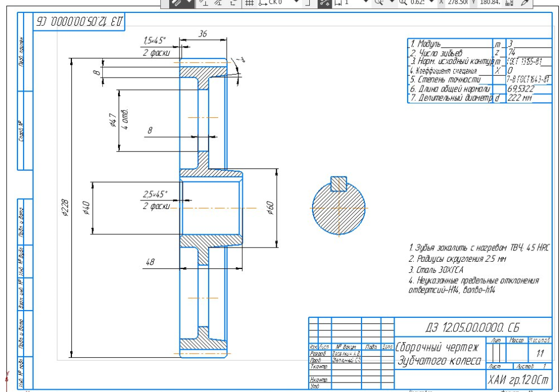Open the cursor step dropdown arrow

click(x=365, y=2)
